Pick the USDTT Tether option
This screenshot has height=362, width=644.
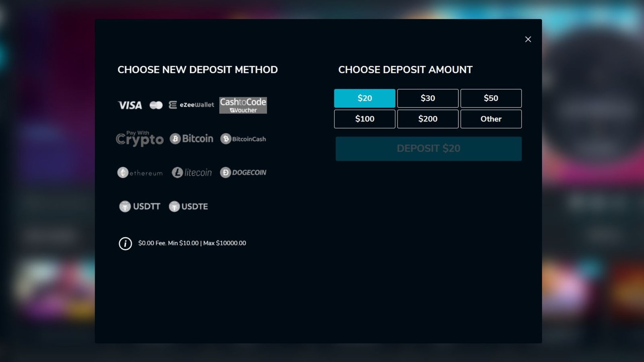coord(140,206)
